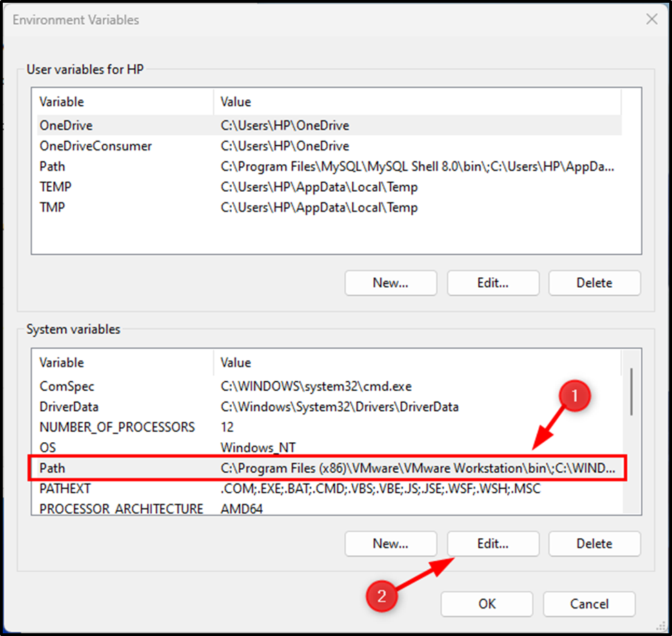Image resolution: width=672 pixels, height=636 pixels.
Task: Click Edit under User variables for HP
Action: 493,283
